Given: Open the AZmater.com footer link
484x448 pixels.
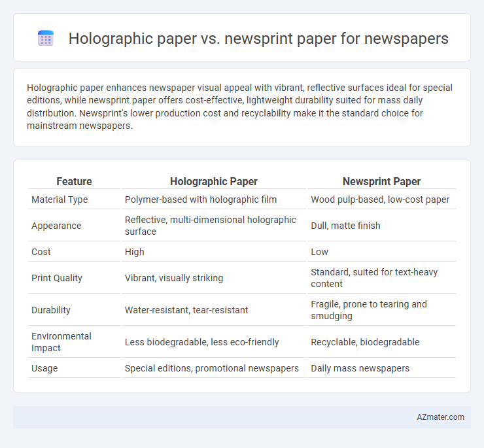Looking at the screenshot, I should 440,417.
